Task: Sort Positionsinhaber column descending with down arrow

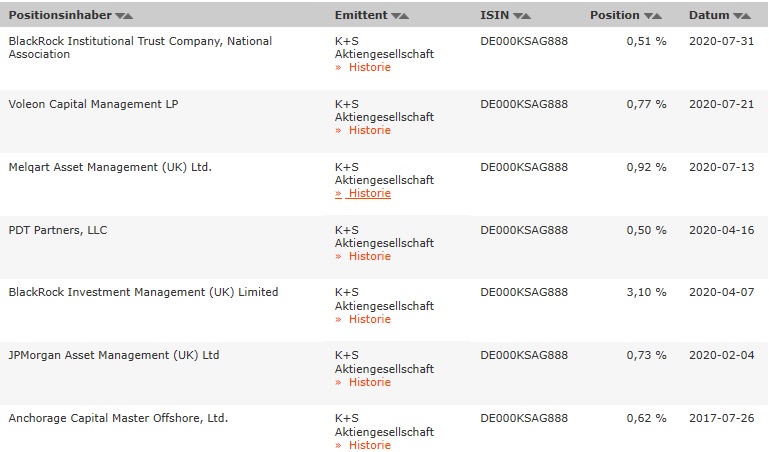Action: (120, 16)
